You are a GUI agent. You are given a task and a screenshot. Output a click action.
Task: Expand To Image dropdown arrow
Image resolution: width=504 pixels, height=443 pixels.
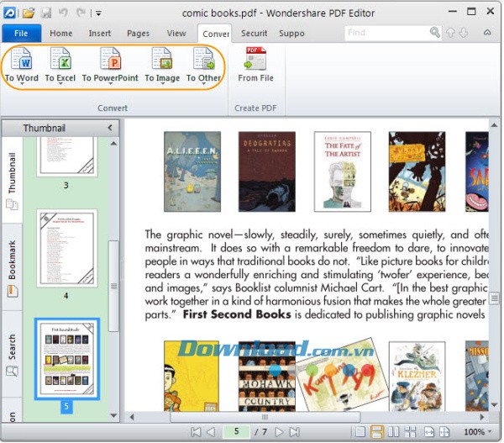point(162,84)
